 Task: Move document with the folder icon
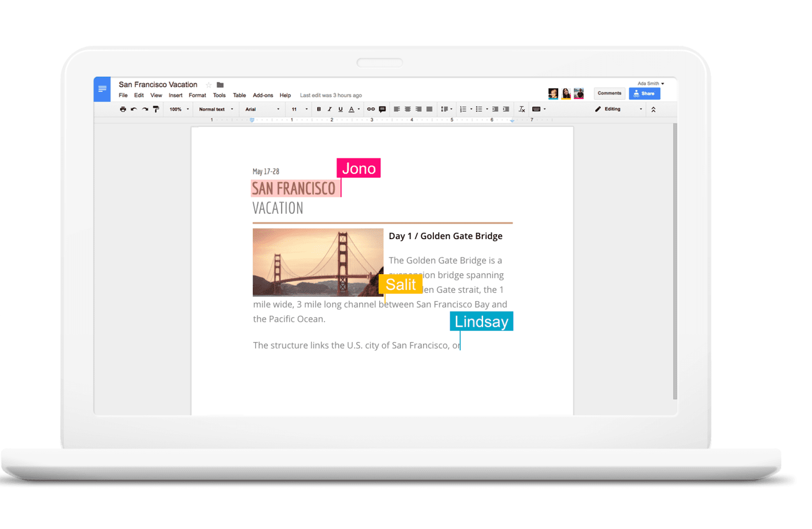(220, 85)
